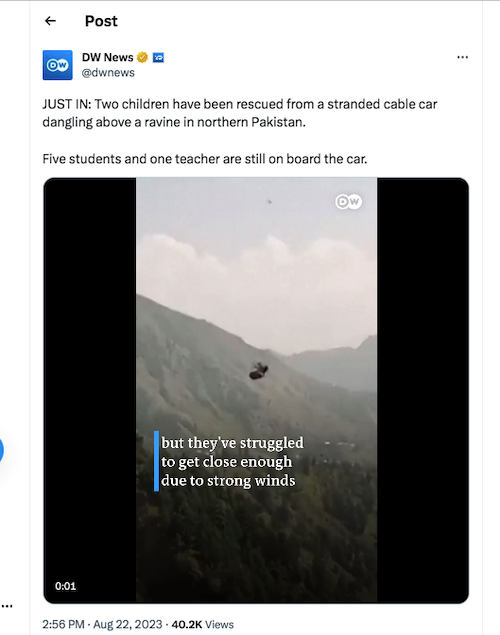Go back using the arrow icon
500x635 pixels.
50,21
